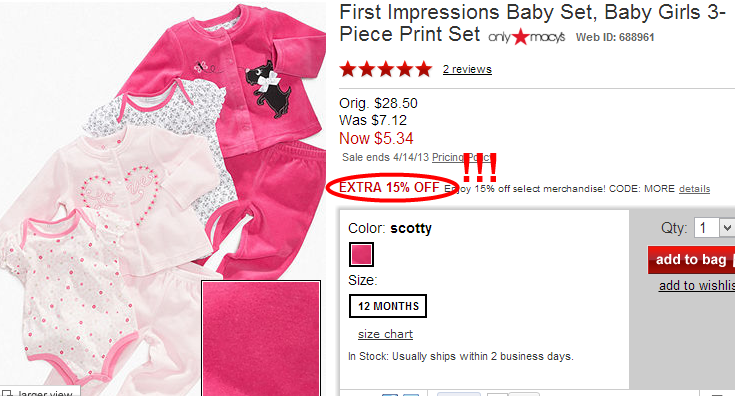The width and height of the screenshot is (735, 396).
Task: Choose the 12 MONTHS size option
Action: point(388,306)
